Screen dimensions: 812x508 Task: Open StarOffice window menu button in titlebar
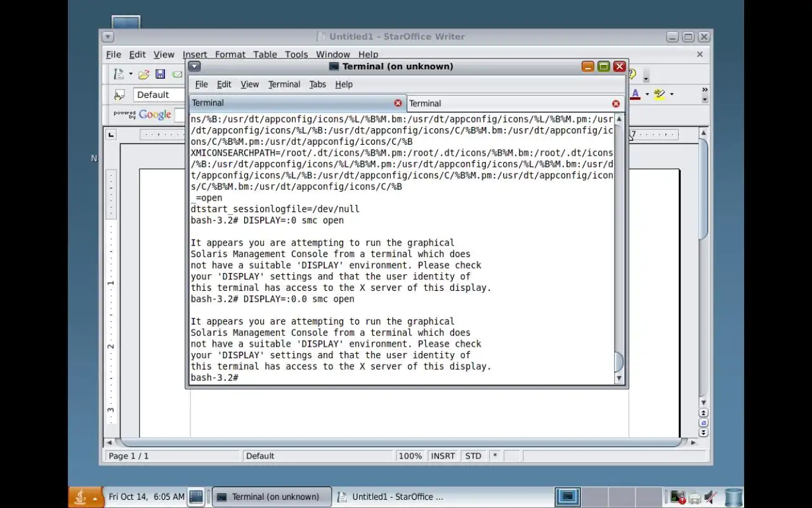(107, 37)
